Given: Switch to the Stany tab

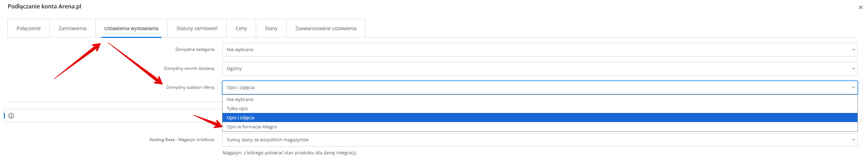Looking at the screenshot, I should (271, 28).
